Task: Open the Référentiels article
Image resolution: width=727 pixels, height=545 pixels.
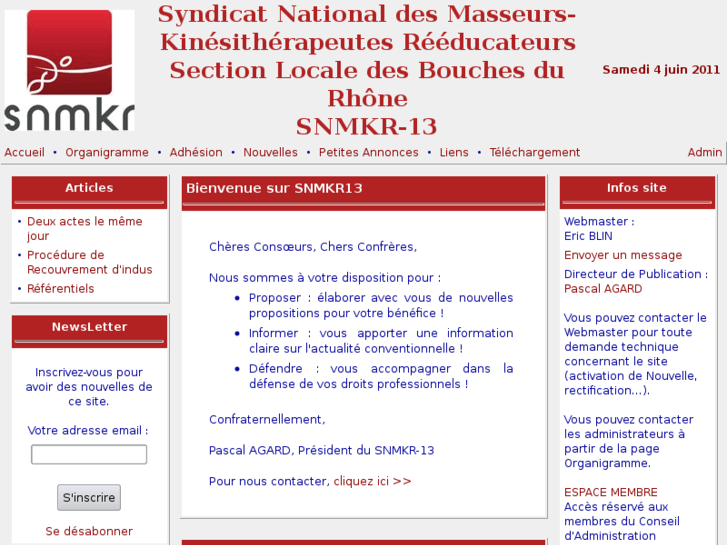Action: pyautogui.click(x=60, y=289)
